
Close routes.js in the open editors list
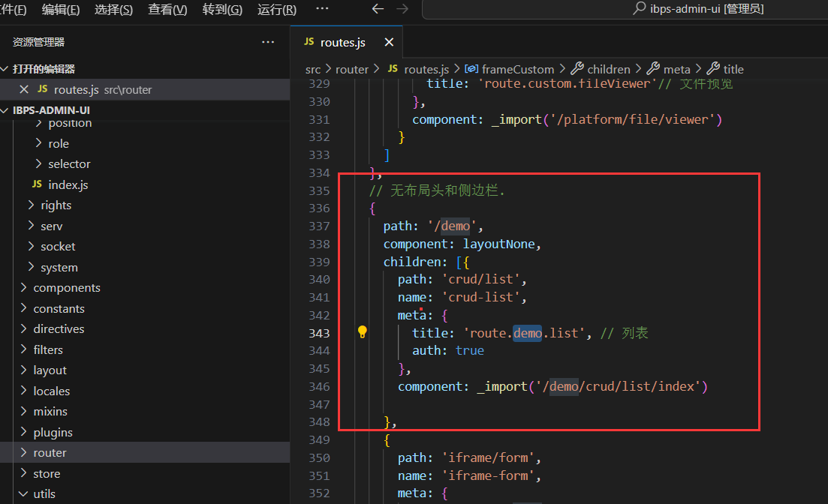pyautogui.click(x=24, y=89)
